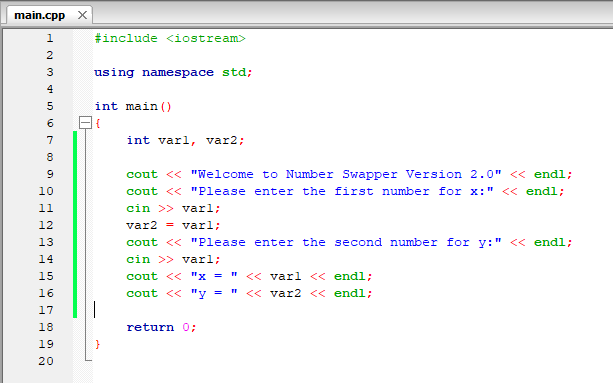Click the "Welcome to Number Swapper Version 2.0" string
This screenshot has height=383, width=613.
pyautogui.click(x=346, y=174)
